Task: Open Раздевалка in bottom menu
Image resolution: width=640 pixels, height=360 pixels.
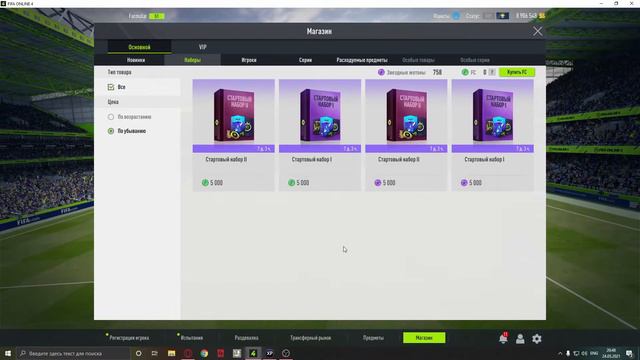Action: (246, 338)
